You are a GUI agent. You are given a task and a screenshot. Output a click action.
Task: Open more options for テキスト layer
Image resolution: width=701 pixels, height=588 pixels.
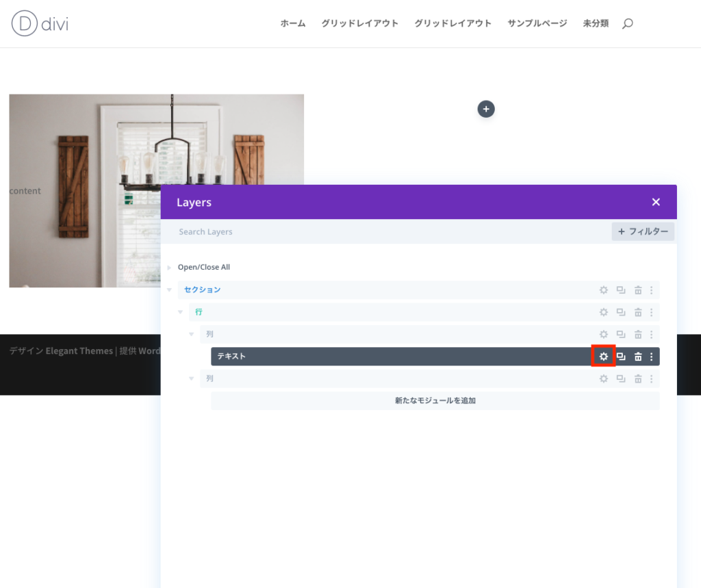coord(651,357)
